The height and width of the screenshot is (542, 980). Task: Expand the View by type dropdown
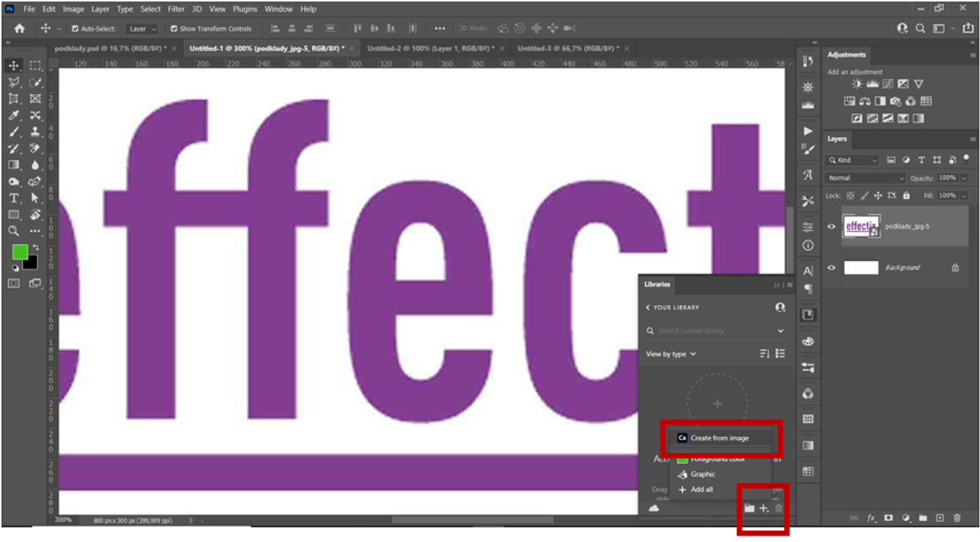pyautogui.click(x=671, y=354)
